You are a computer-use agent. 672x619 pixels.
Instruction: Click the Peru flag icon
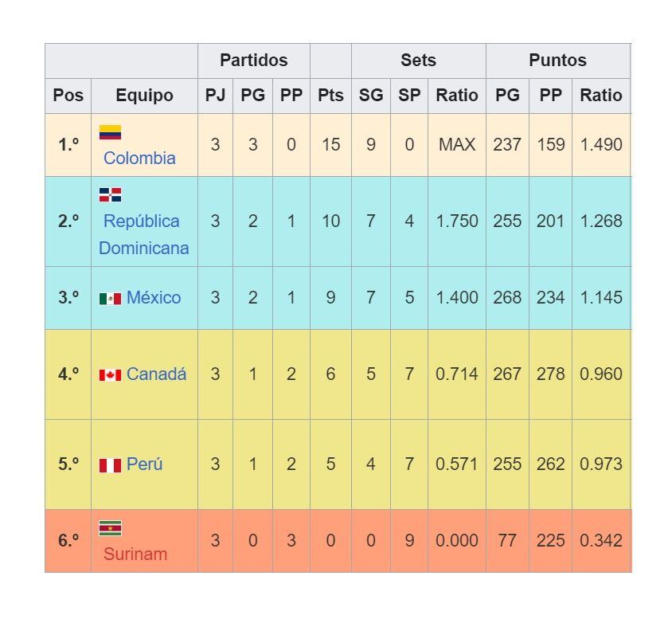110,464
